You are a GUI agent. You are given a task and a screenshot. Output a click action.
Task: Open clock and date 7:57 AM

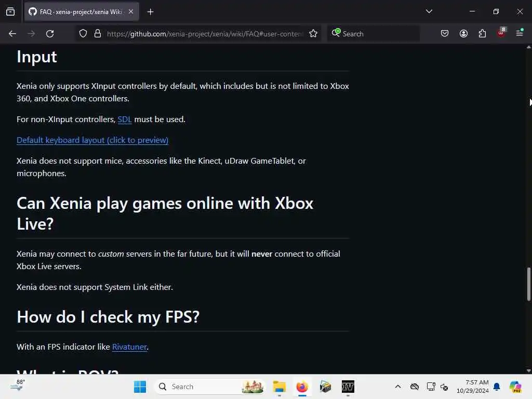click(472, 387)
